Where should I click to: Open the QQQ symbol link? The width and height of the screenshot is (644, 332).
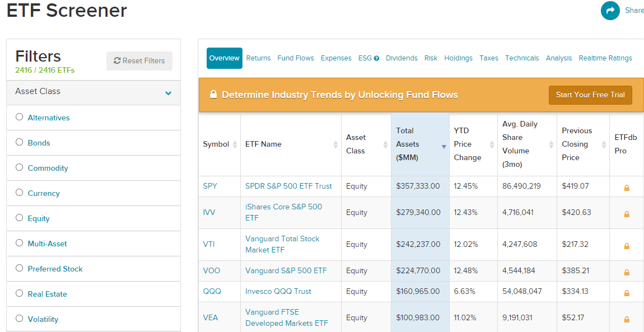click(212, 291)
